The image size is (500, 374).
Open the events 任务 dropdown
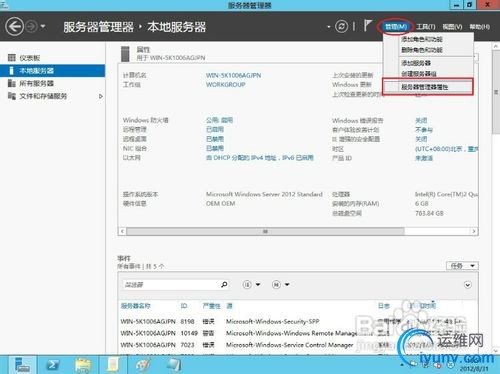(x=462, y=266)
